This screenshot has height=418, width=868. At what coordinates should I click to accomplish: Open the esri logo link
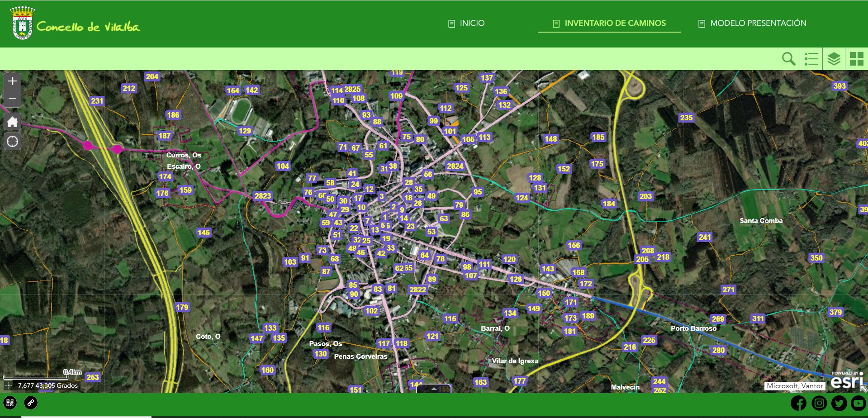point(847,381)
